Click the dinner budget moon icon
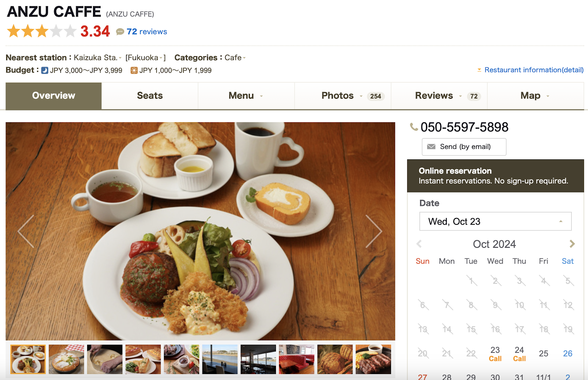Screen dimensions: 588x380 pos(45,70)
